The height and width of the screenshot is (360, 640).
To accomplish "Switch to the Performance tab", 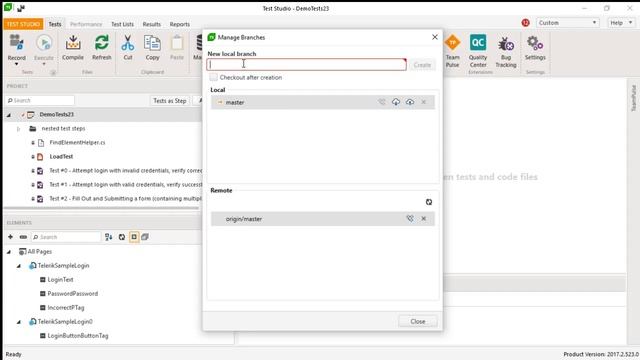I will tap(86, 24).
